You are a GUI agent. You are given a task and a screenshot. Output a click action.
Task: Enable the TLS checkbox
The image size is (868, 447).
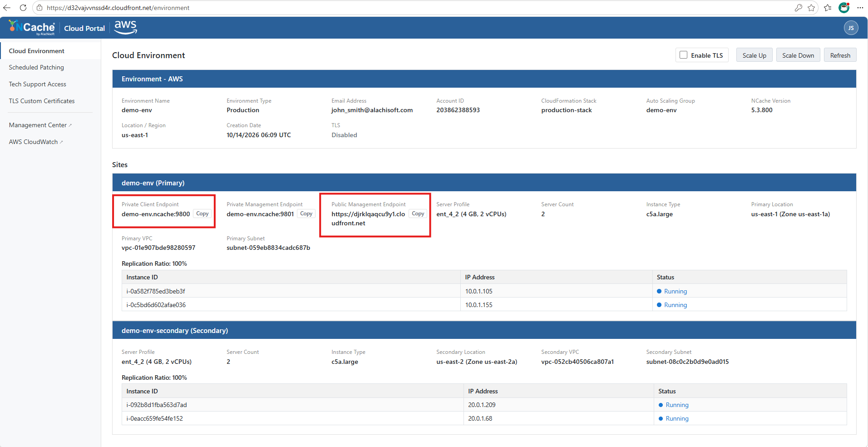tap(683, 55)
